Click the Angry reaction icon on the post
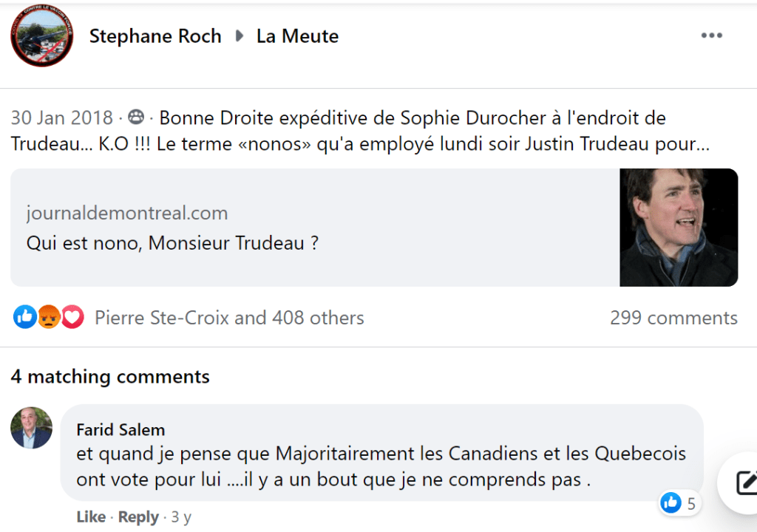Screen dimensions: 757x532 click(x=48, y=318)
